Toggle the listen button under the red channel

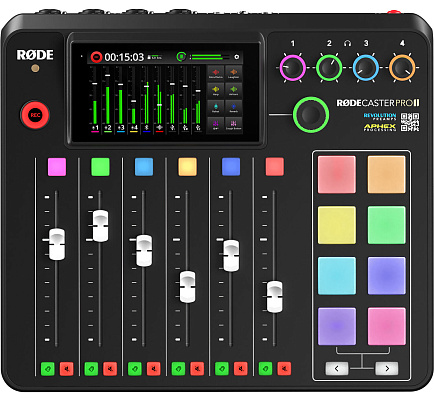point(265,369)
